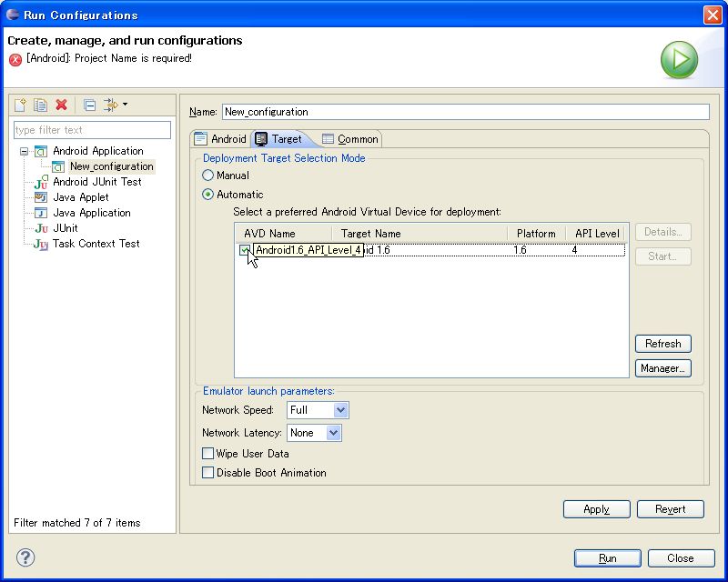Image resolution: width=728 pixels, height=582 pixels.
Task: Switch to the Target tab
Action: click(279, 139)
